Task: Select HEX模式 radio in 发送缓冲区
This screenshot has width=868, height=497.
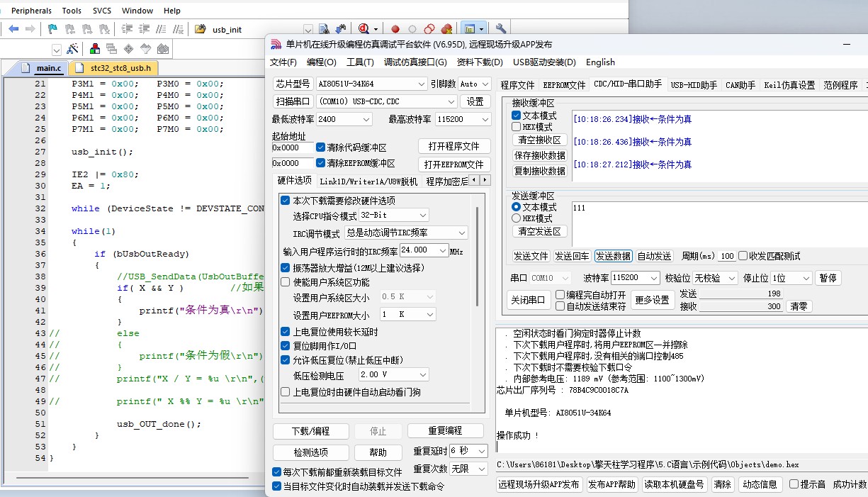Action: (517, 218)
